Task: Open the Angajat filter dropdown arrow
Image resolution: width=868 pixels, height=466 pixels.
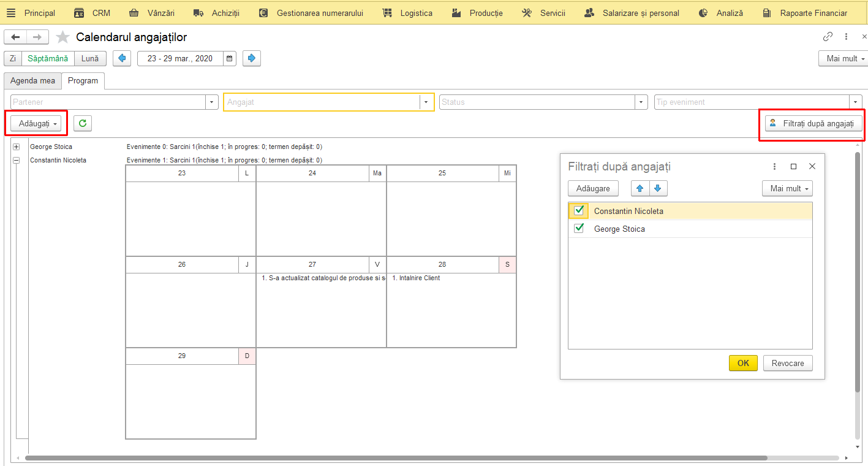Action: pyautogui.click(x=426, y=102)
